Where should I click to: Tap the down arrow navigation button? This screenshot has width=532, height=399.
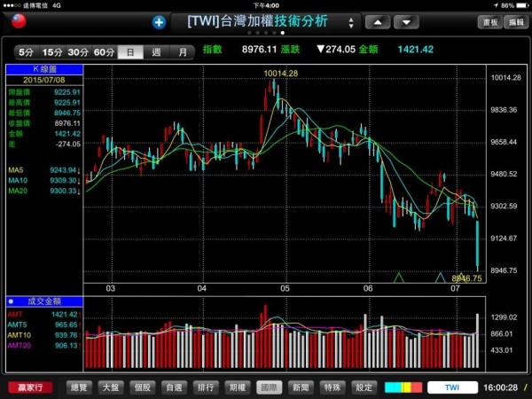406,22
